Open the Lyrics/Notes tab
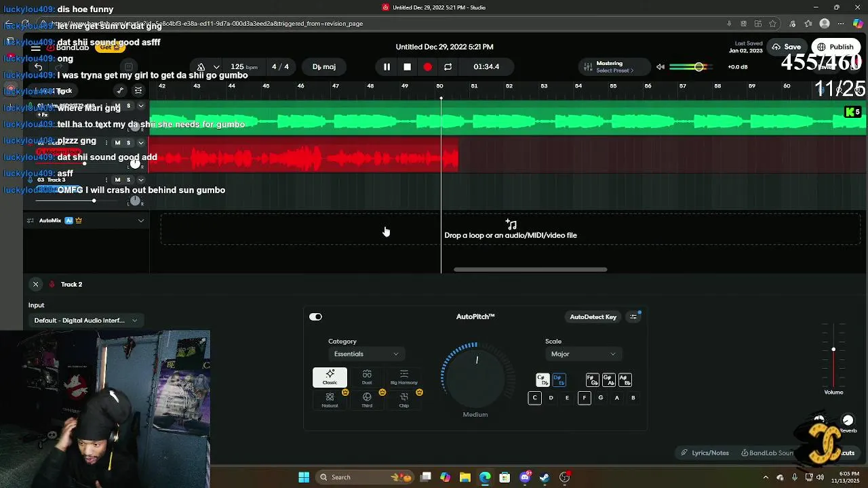868x488 pixels. [705, 453]
